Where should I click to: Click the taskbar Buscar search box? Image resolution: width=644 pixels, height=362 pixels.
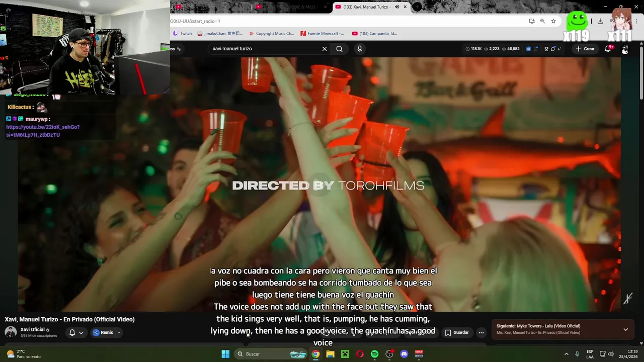pos(270,354)
